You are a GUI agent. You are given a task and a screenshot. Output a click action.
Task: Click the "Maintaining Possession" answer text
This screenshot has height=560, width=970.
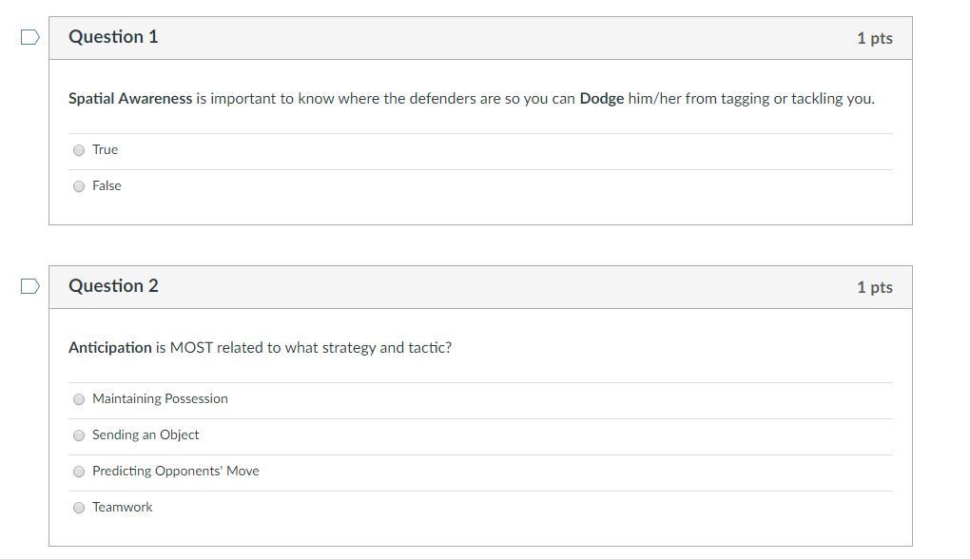(x=160, y=398)
